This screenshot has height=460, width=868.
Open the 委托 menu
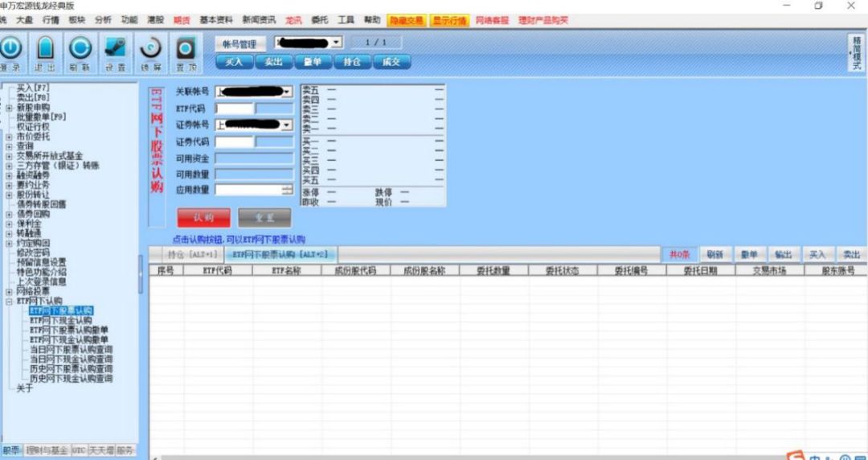(x=319, y=20)
